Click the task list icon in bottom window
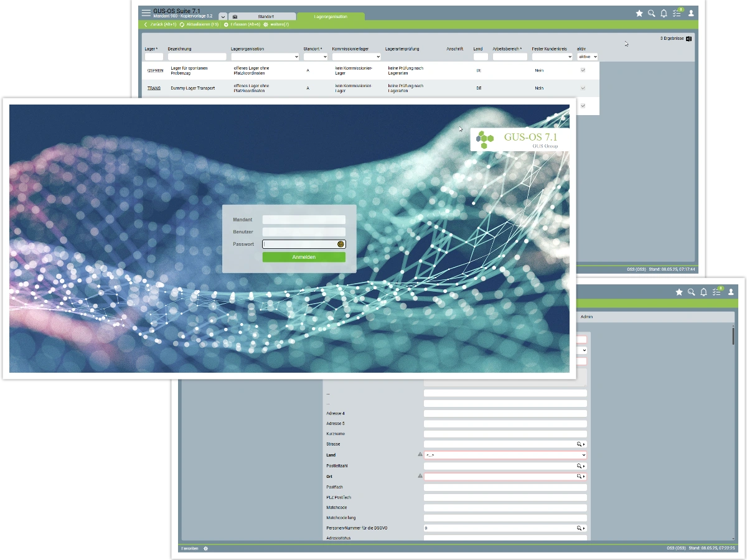The image size is (747, 560). click(x=716, y=292)
